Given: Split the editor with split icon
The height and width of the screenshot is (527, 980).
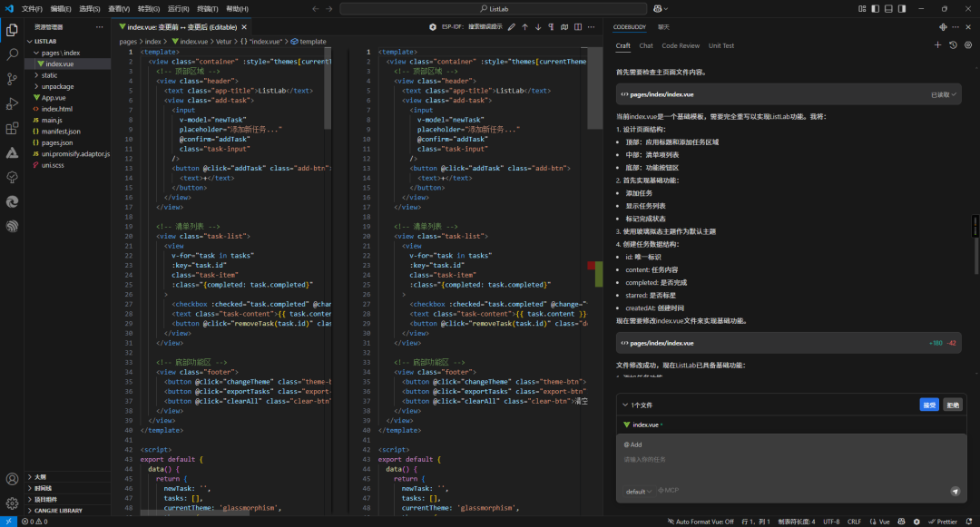Looking at the screenshot, I should click(x=578, y=27).
